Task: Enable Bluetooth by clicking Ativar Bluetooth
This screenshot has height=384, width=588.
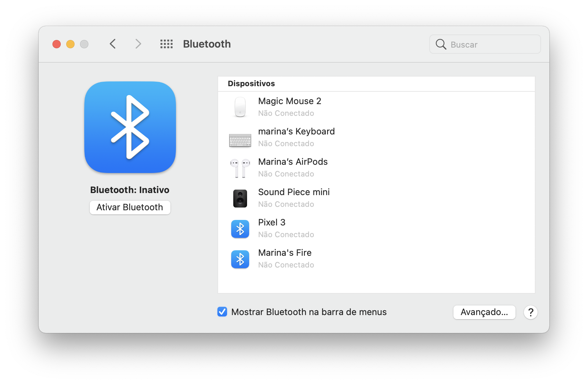Action: pos(130,207)
